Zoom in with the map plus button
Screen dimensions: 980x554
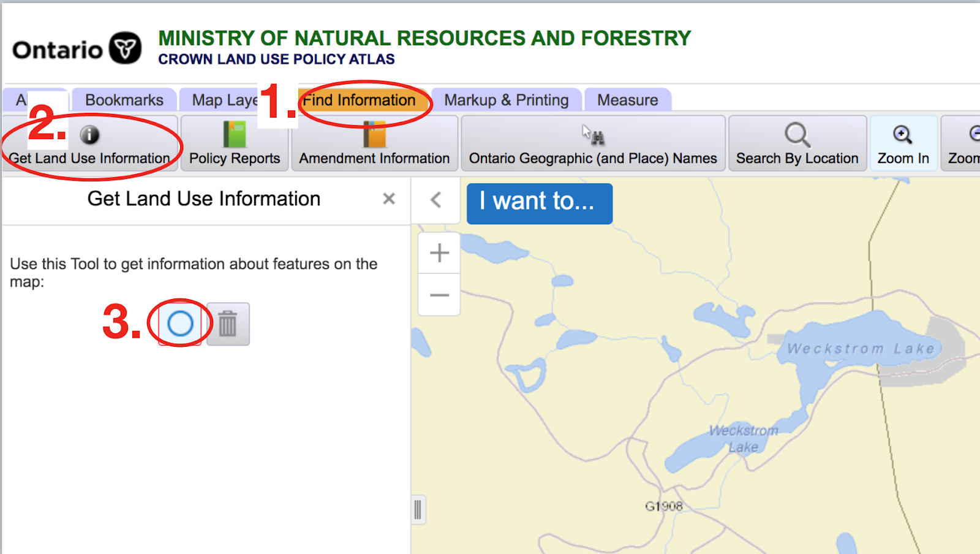coord(439,252)
